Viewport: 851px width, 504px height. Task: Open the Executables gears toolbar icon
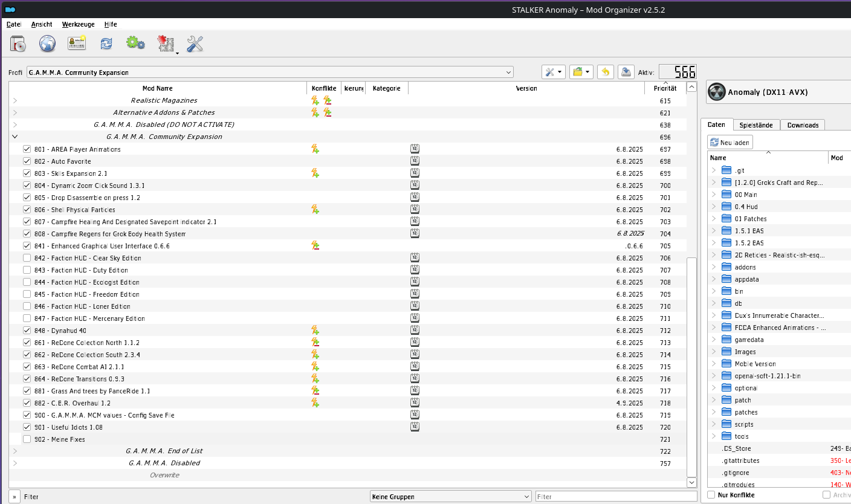click(x=135, y=43)
